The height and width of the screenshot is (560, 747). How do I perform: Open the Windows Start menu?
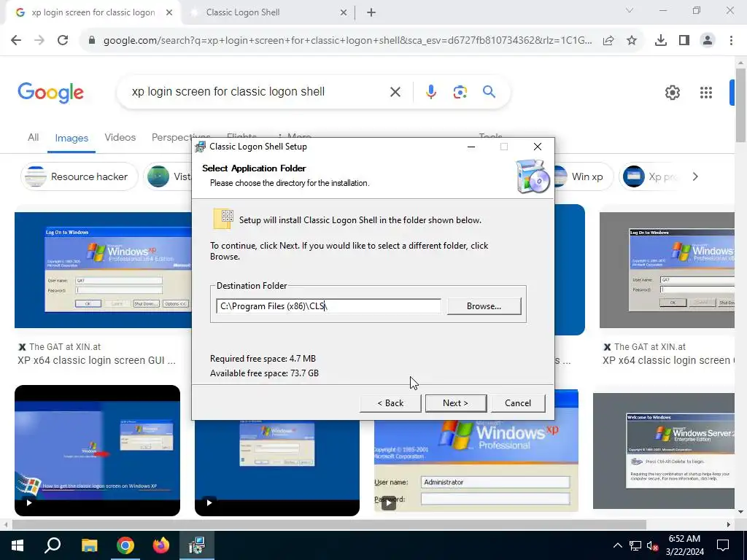click(x=18, y=545)
